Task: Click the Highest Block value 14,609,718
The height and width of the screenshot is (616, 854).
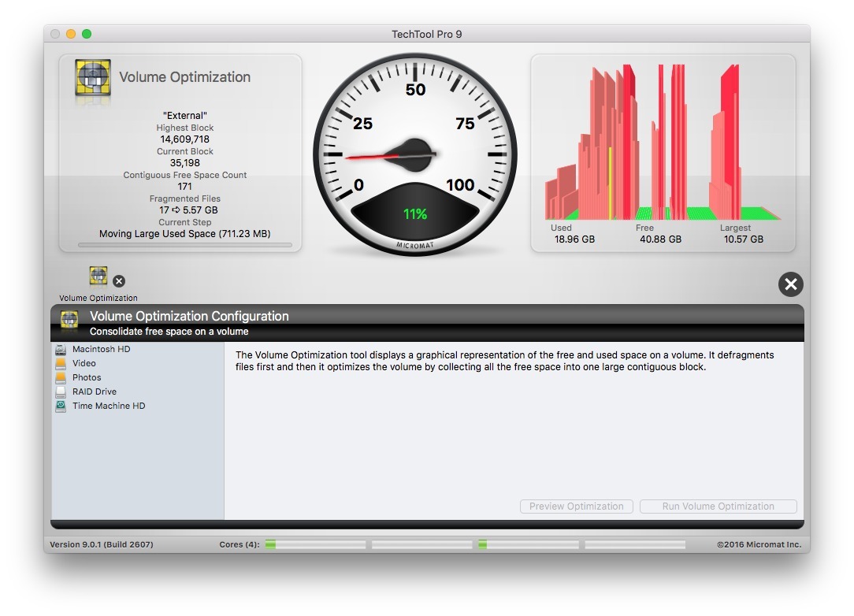Action: 184,139
